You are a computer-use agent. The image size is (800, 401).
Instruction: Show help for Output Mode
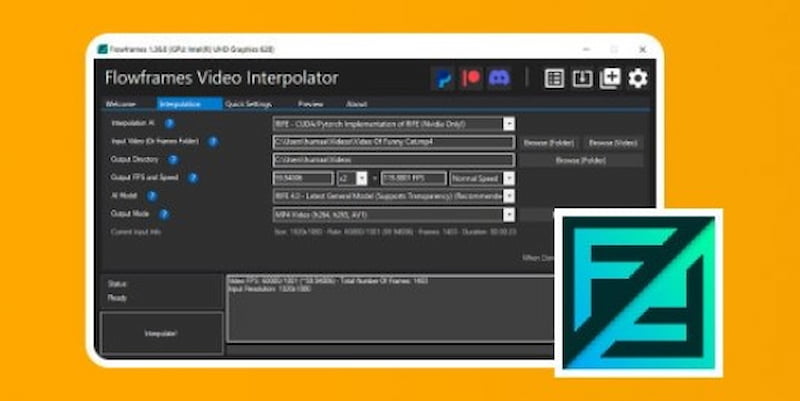pyautogui.click(x=164, y=214)
